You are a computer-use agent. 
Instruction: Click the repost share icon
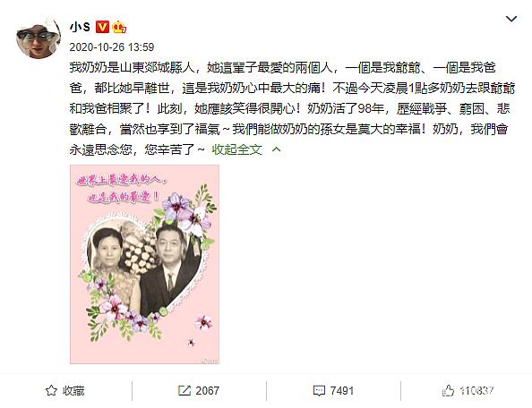[x=184, y=390]
